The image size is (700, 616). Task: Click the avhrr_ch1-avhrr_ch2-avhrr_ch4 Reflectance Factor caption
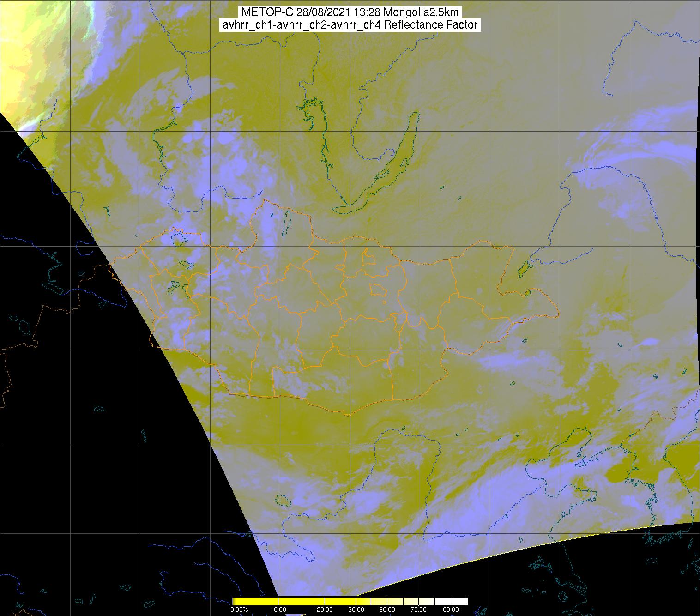(x=350, y=25)
